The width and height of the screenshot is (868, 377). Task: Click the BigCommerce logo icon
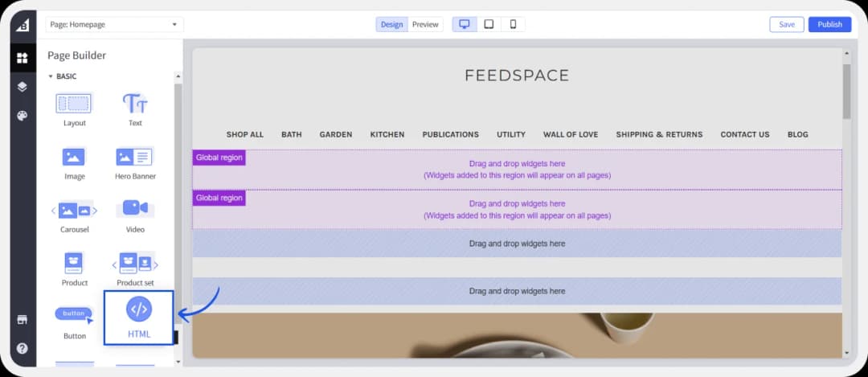click(x=23, y=25)
